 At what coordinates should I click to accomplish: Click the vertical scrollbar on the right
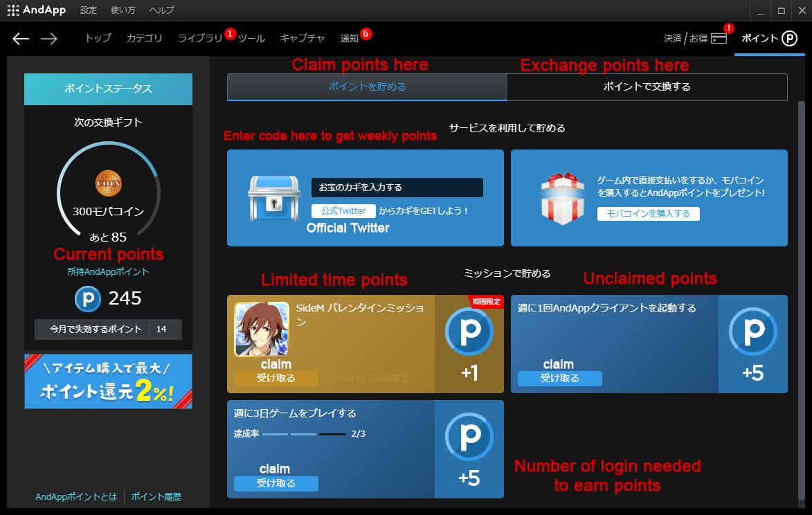tap(801, 301)
